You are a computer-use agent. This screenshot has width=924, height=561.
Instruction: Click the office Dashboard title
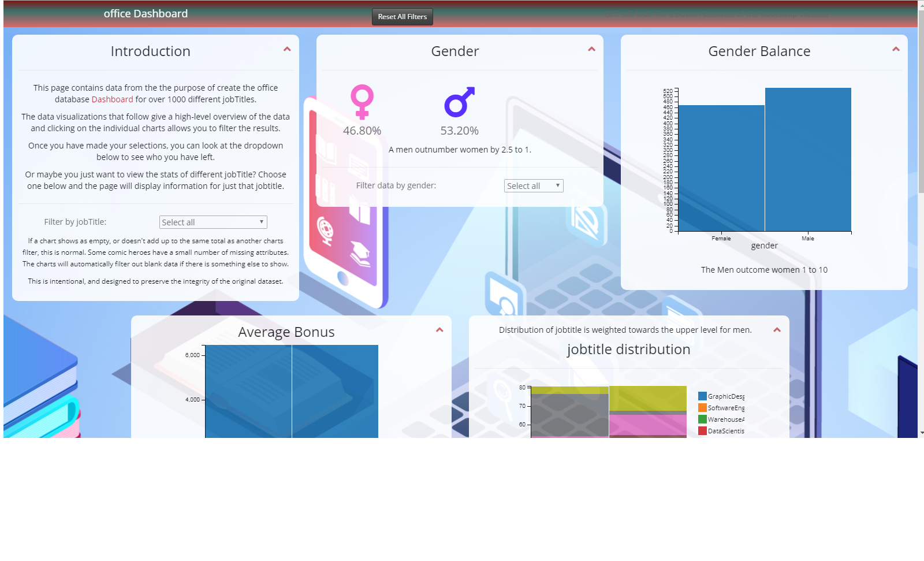point(146,14)
